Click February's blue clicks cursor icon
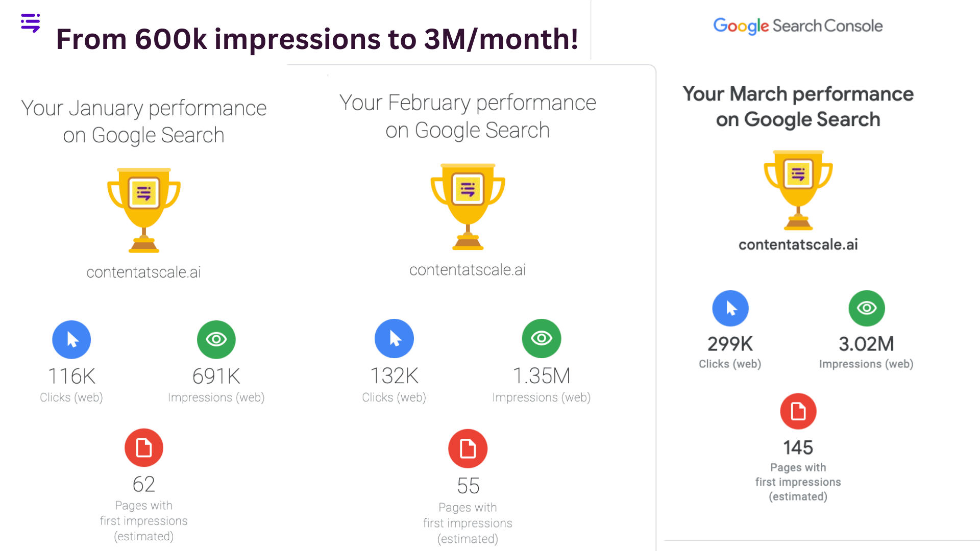Image resolution: width=980 pixels, height=551 pixels. tap(394, 338)
